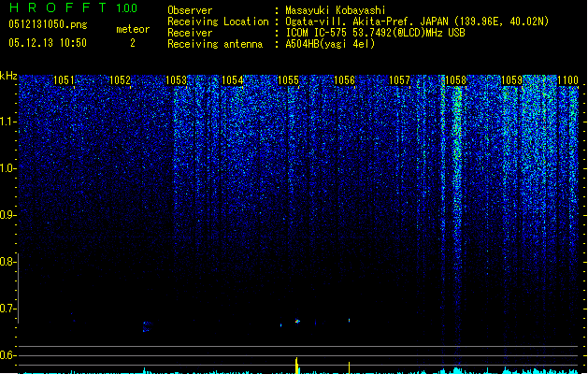Click the 1.1 kHz axis label

click(7, 122)
